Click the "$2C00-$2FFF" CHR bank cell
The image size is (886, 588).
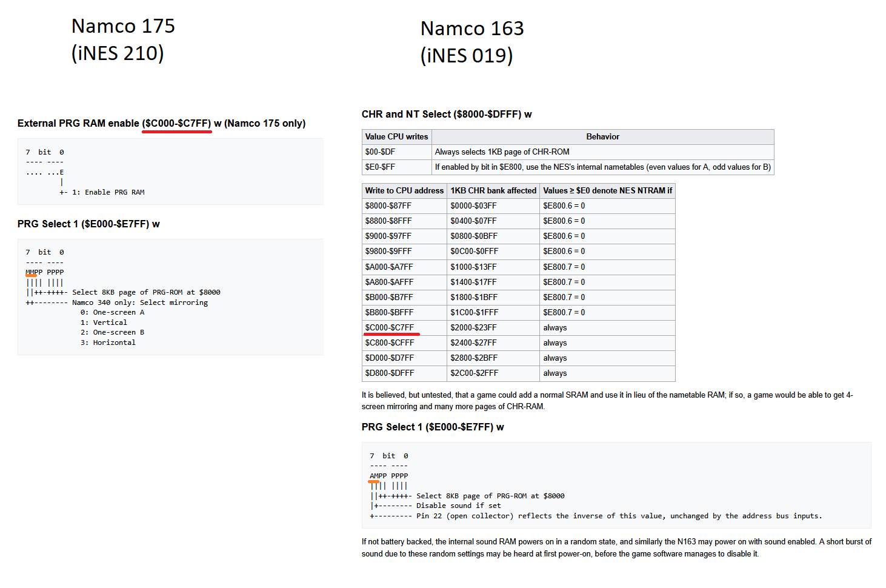pos(493,373)
